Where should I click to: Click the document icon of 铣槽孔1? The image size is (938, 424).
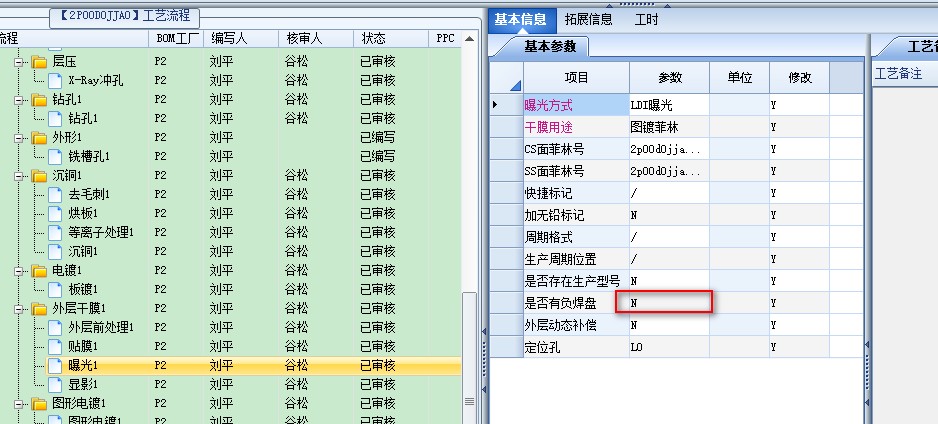coord(55,156)
